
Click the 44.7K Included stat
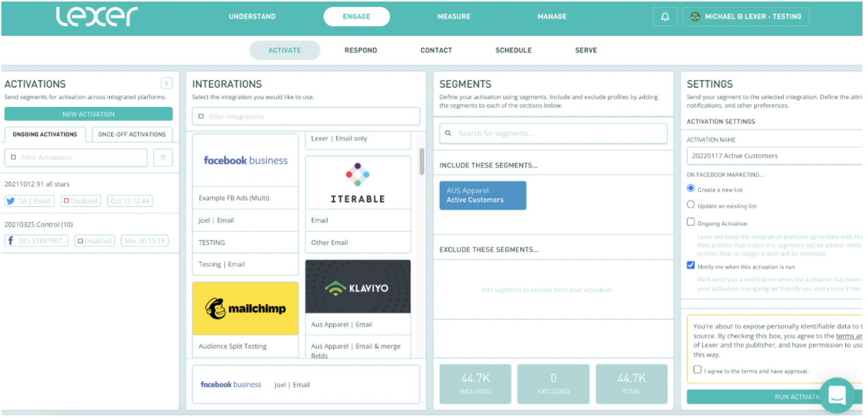tap(475, 384)
